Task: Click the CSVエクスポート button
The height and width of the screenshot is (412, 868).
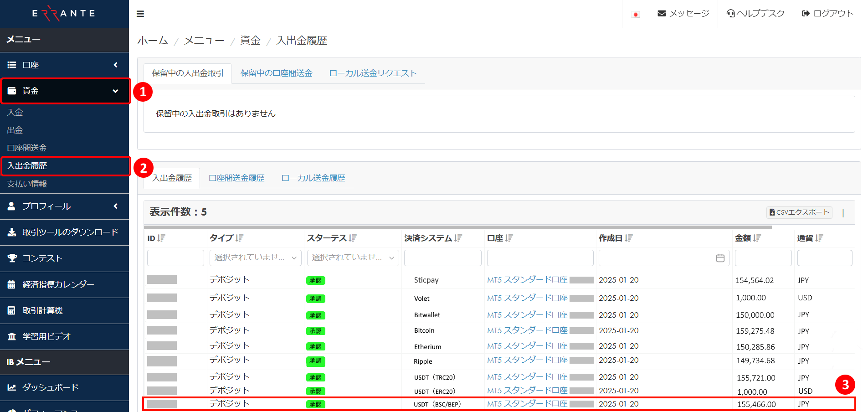Action: tap(799, 212)
